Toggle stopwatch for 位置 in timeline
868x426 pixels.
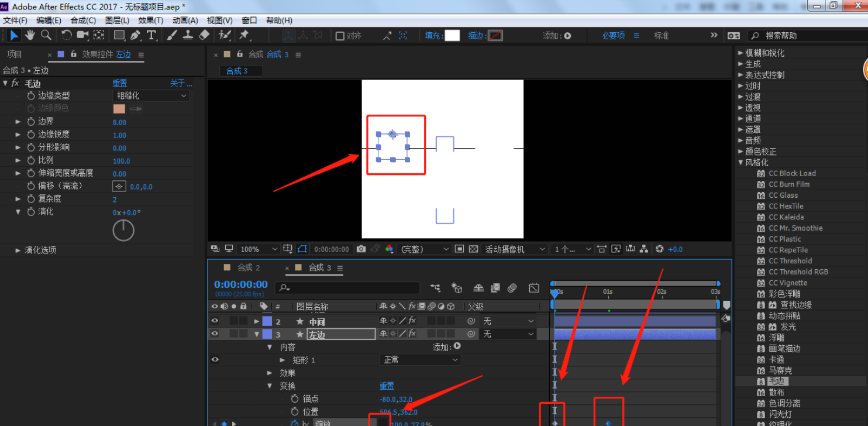coord(295,411)
